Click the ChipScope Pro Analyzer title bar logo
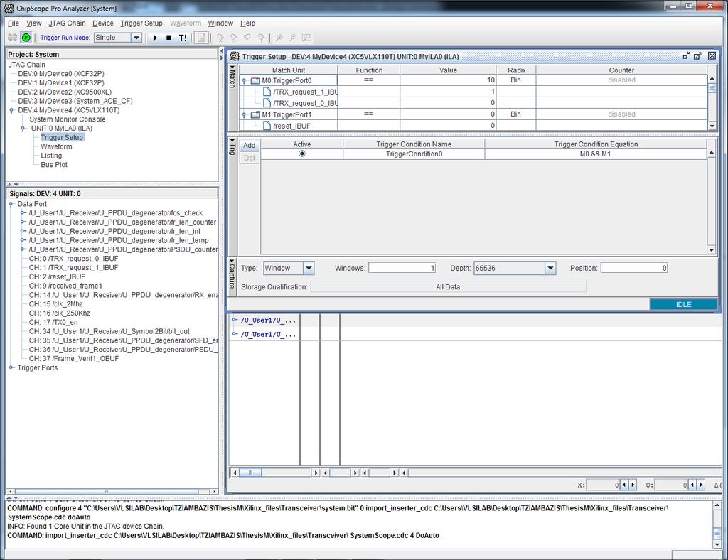This screenshot has width=728, height=560. click(x=9, y=9)
